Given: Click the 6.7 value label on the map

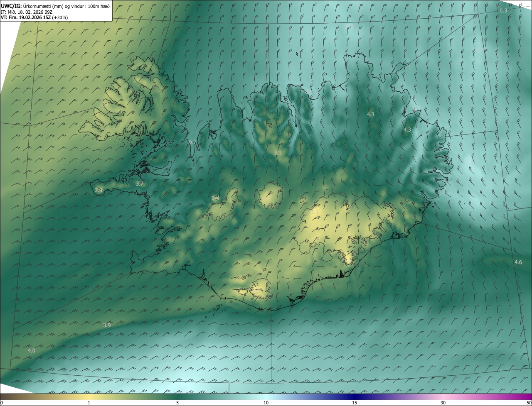Looking at the screenshot, I should 193,142.
